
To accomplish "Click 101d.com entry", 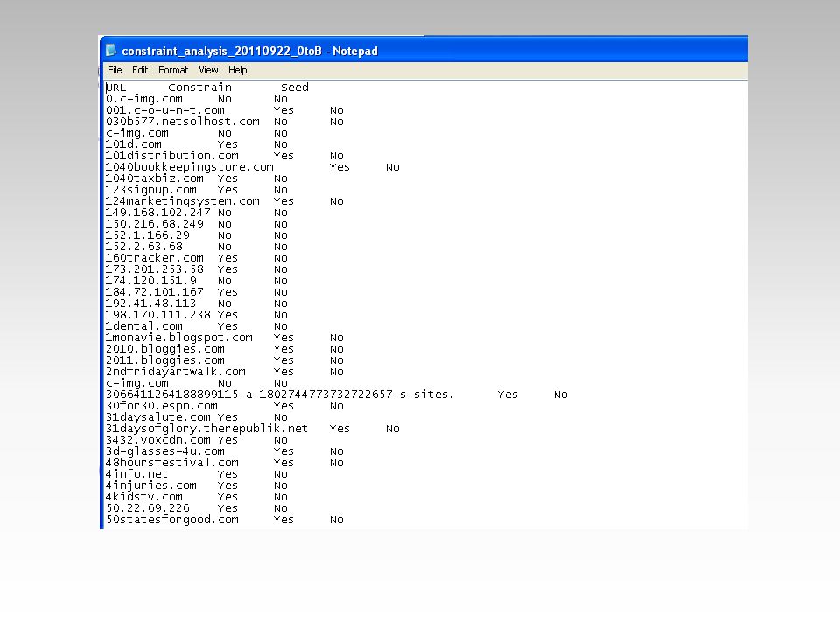I will pyautogui.click(x=133, y=144).
